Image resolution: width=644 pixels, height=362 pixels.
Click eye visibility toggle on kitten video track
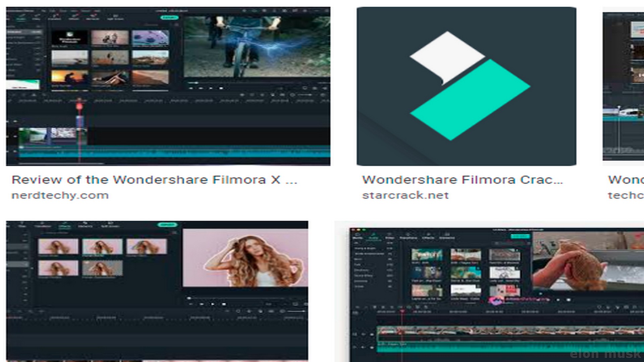pyautogui.click(x=372, y=335)
